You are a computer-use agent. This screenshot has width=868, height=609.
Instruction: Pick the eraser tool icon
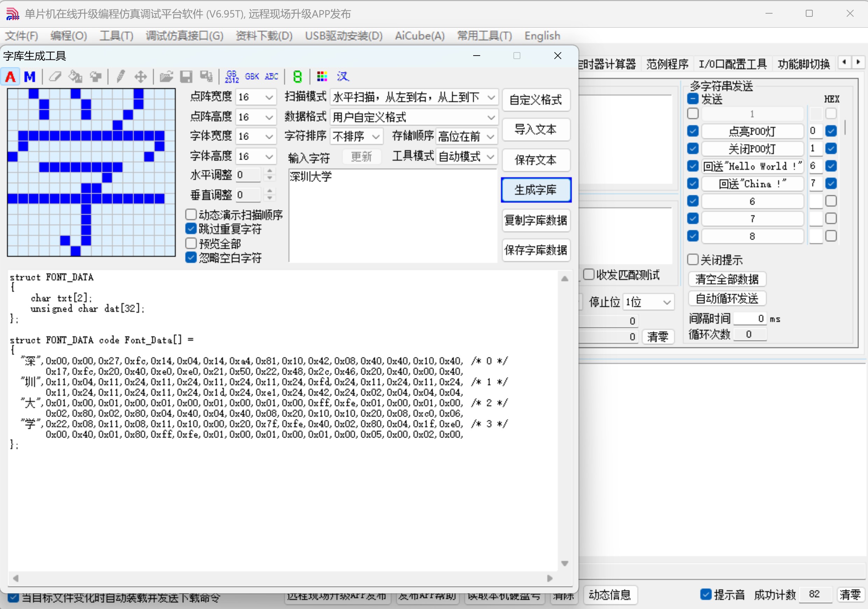55,77
